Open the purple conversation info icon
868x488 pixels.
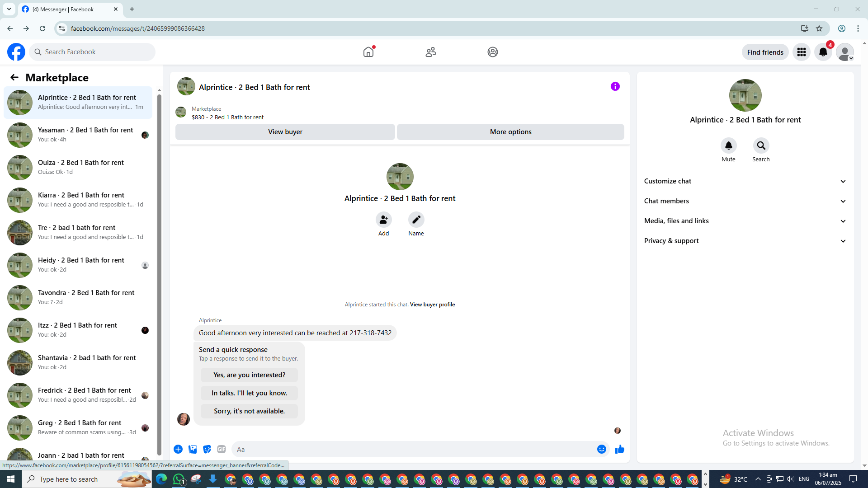pos(615,86)
